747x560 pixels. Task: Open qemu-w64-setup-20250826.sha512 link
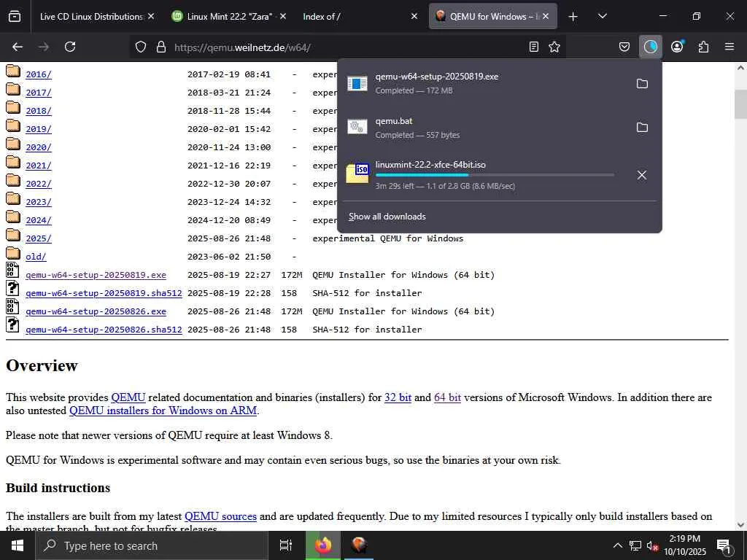(104, 330)
